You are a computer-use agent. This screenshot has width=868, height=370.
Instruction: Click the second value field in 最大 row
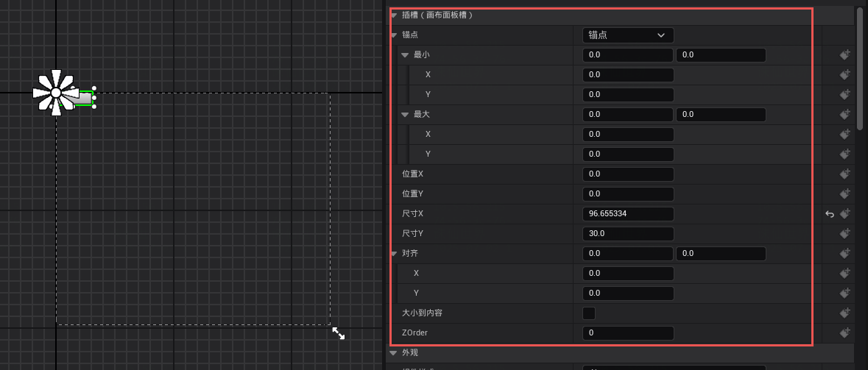pyautogui.click(x=721, y=115)
